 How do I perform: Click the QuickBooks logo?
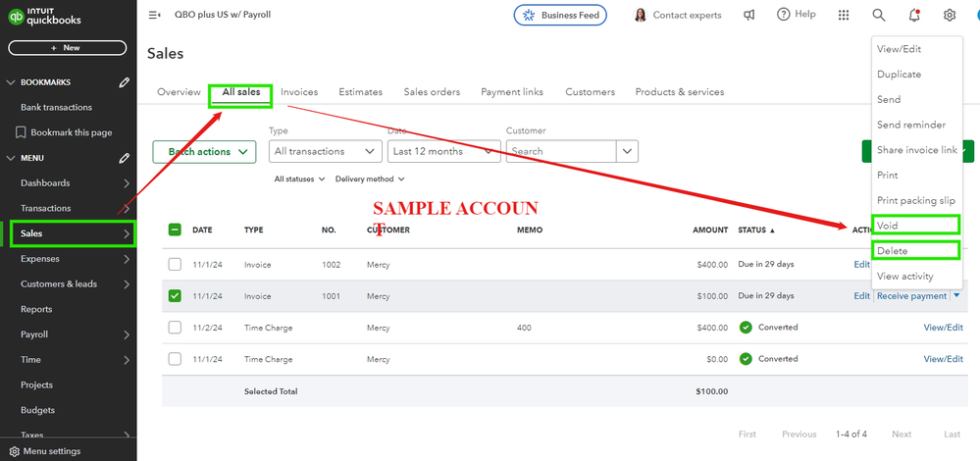coord(44,17)
